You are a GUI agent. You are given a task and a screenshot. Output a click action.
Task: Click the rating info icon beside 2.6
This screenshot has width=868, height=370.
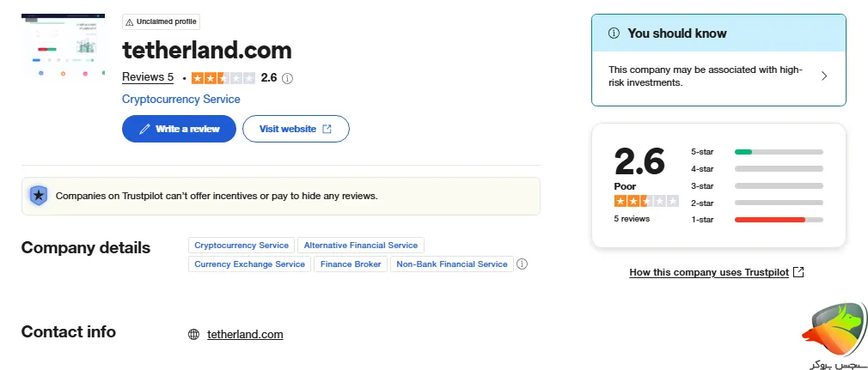(288, 78)
